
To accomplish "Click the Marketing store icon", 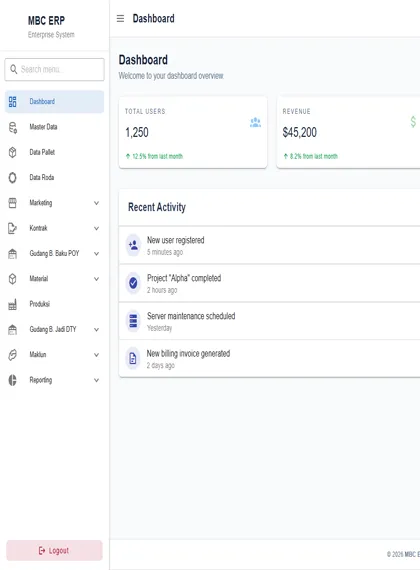I will [x=12, y=203].
